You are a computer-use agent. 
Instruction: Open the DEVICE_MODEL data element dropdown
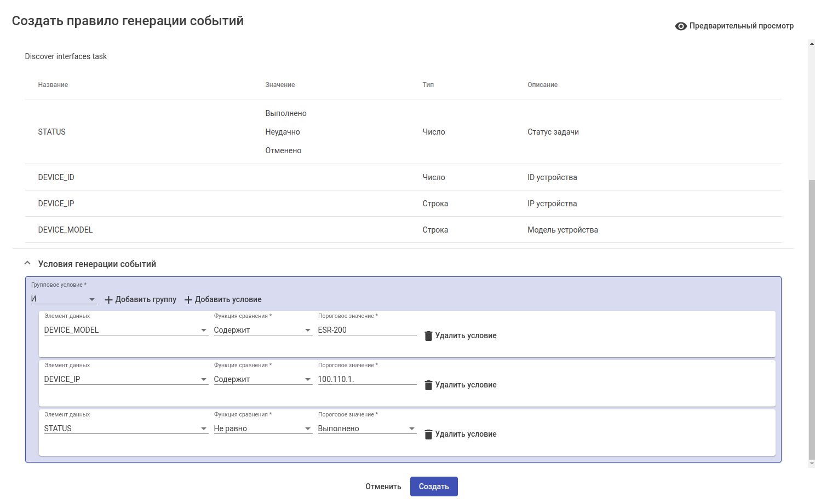[125, 330]
